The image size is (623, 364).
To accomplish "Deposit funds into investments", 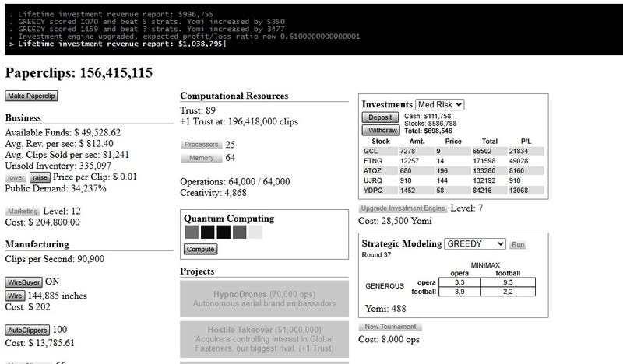I will [x=380, y=117].
